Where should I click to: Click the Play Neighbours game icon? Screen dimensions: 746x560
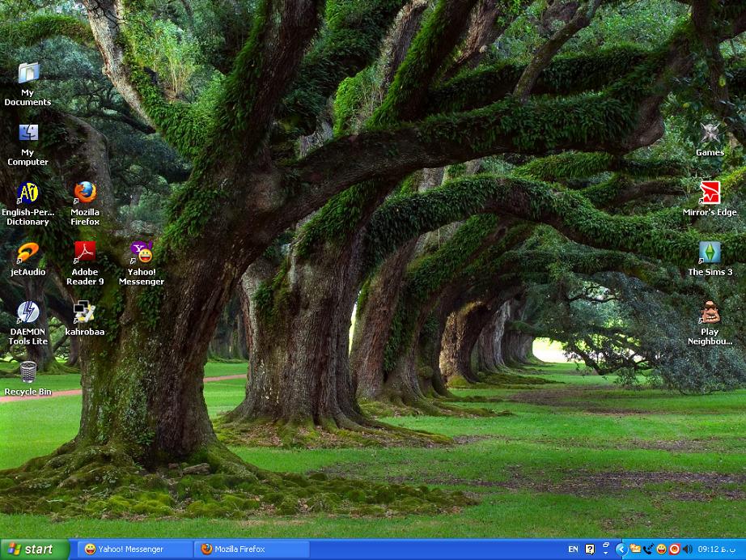pyautogui.click(x=710, y=312)
